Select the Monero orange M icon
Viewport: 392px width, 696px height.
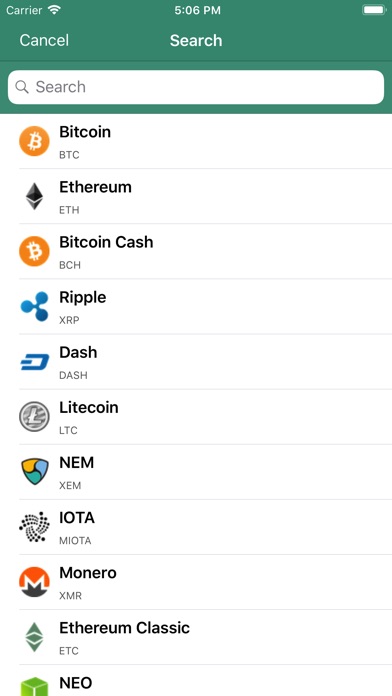tap(34, 582)
